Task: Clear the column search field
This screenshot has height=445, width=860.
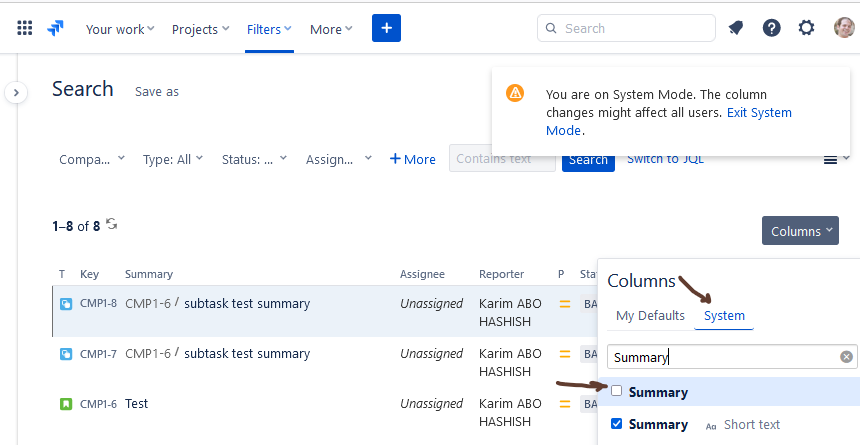Action: (846, 357)
